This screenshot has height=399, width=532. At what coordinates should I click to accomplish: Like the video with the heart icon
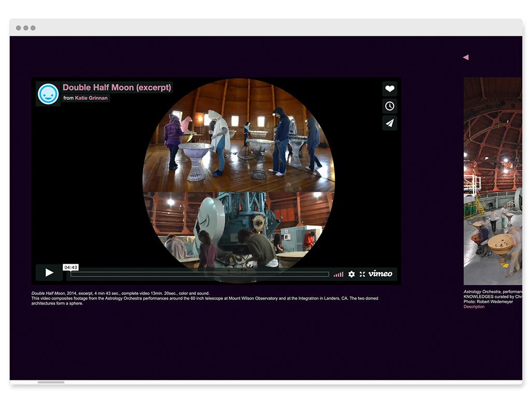click(x=389, y=89)
